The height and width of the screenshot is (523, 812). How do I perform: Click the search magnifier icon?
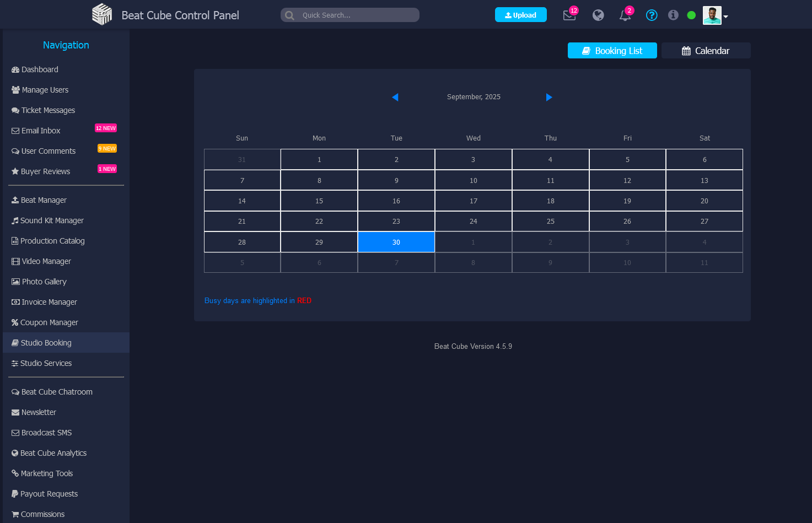(x=290, y=15)
